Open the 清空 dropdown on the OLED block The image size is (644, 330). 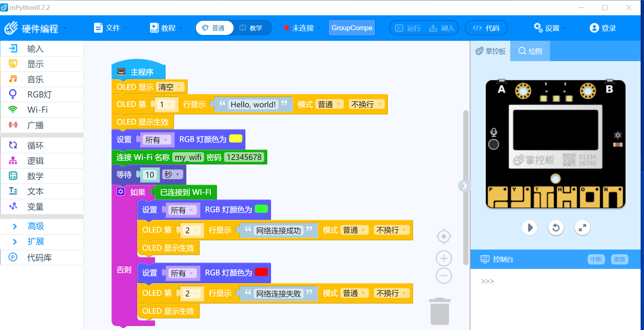[x=170, y=87]
